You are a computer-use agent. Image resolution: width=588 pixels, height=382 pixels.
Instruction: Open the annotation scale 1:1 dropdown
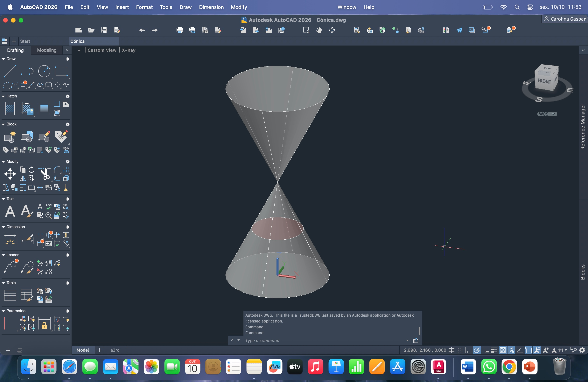pos(562,350)
